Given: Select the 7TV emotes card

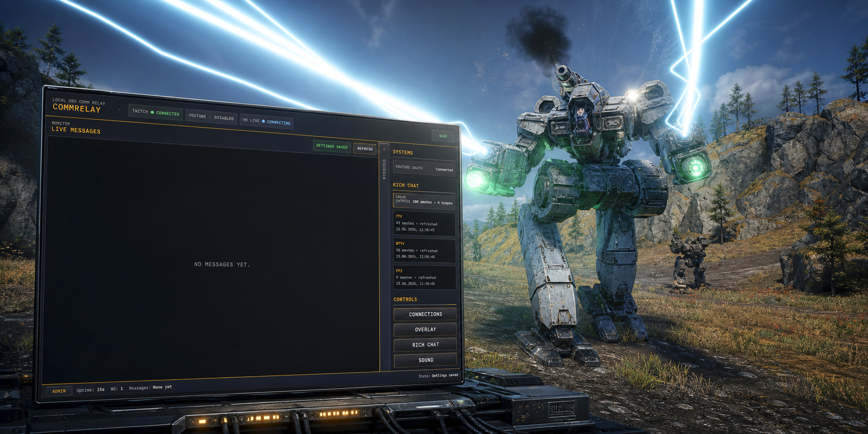Looking at the screenshot, I should (425, 223).
